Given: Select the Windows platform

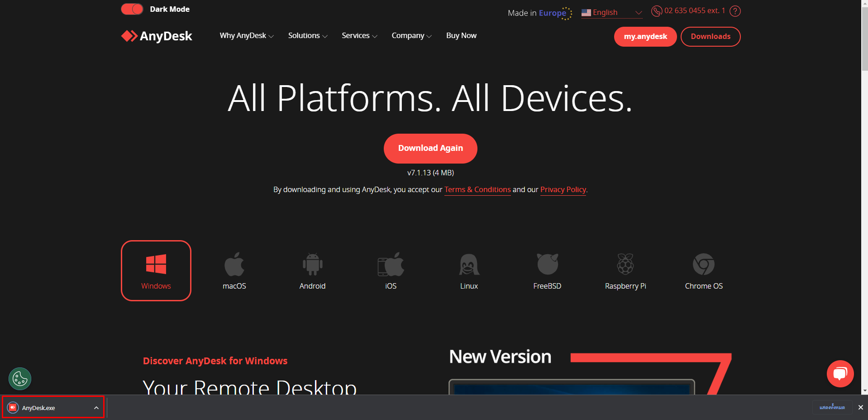Looking at the screenshot, I should coord(156,270).
